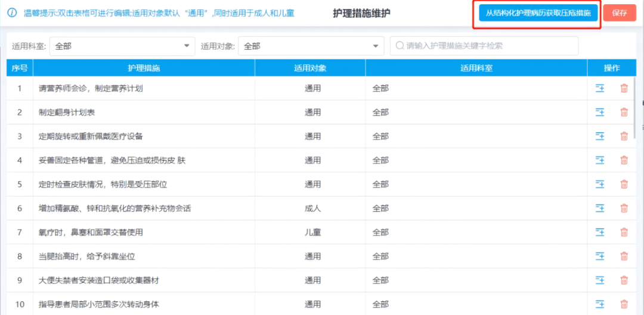Delete the 氧疗时 child measure row
The width and height of the screenshot is (644, 315).
(x=624, y=232)
